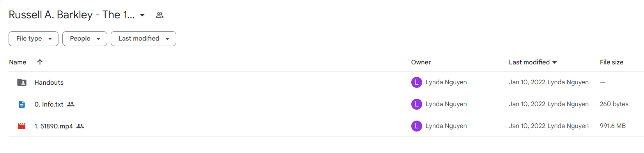The image size is (644, 153).
Task: Click shared people icon next to 1. 51890.mp4
Action: [x=80, y=126]
